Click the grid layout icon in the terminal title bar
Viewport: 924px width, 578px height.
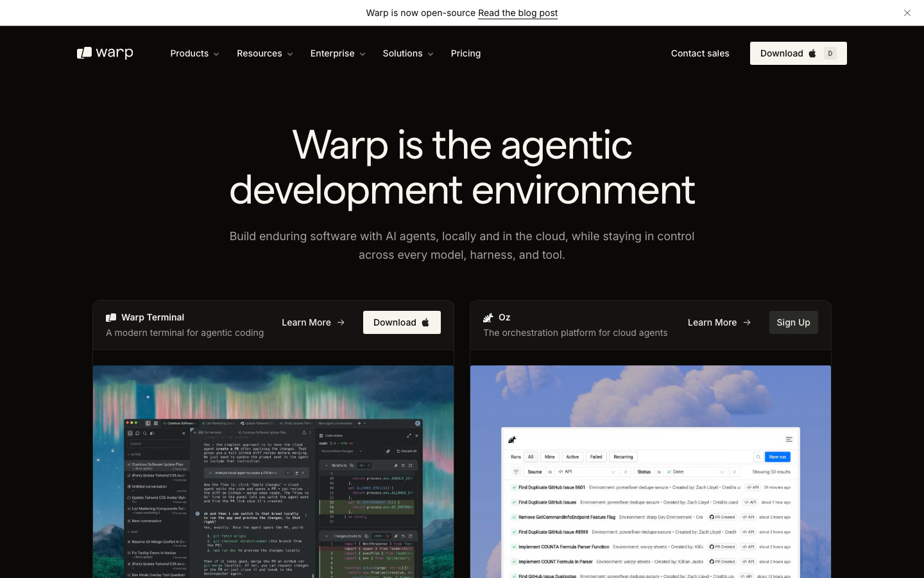156,423
